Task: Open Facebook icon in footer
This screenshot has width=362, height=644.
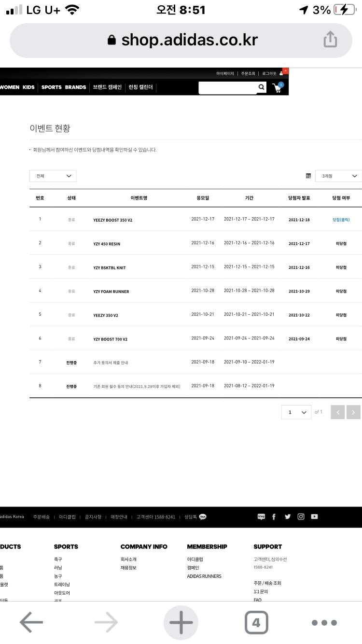Action: (x=274, y=517)
